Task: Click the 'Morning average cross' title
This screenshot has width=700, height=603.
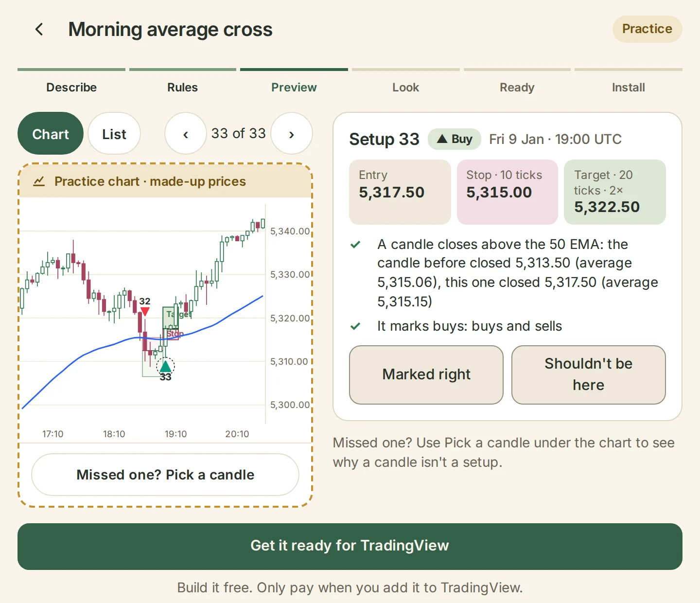Action: pyautogui.click(x=170, y=30)
